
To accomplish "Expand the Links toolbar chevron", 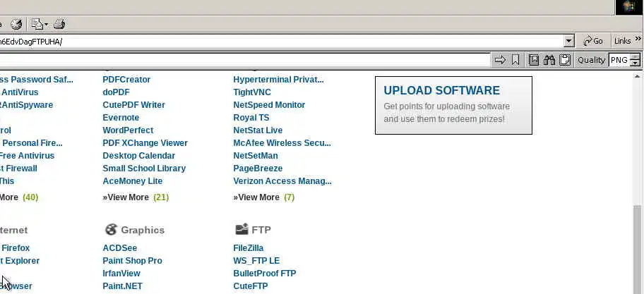I will [638, 39].
